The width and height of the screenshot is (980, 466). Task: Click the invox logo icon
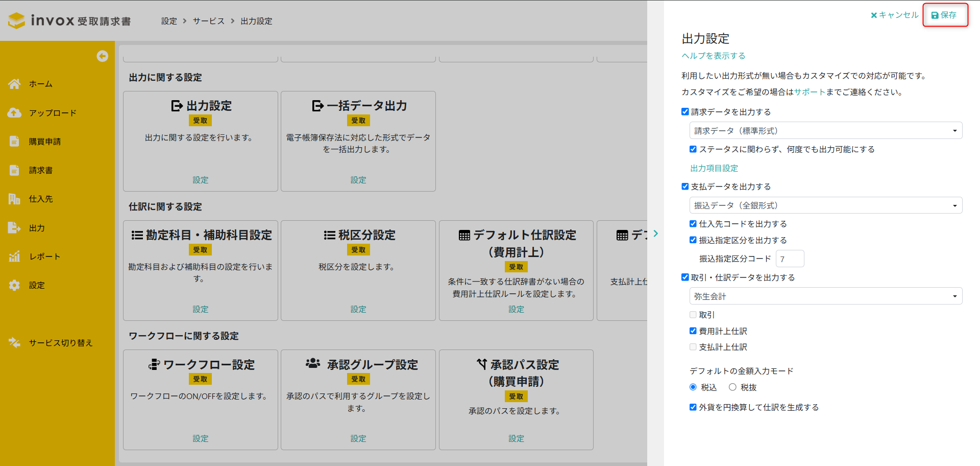17,20
